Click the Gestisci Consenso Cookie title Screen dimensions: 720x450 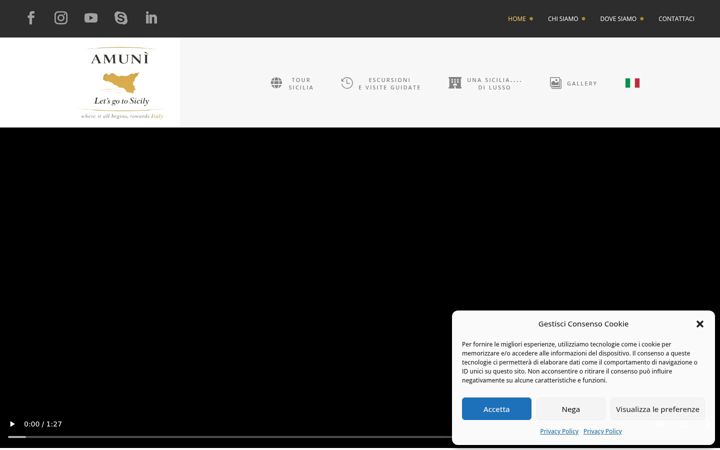pos(583,324)
